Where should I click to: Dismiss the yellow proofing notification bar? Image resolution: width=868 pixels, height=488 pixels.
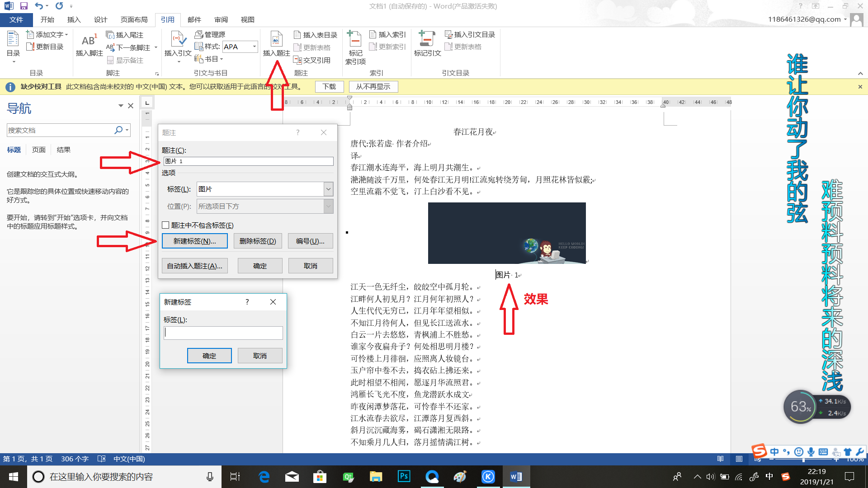click(860, 87)
